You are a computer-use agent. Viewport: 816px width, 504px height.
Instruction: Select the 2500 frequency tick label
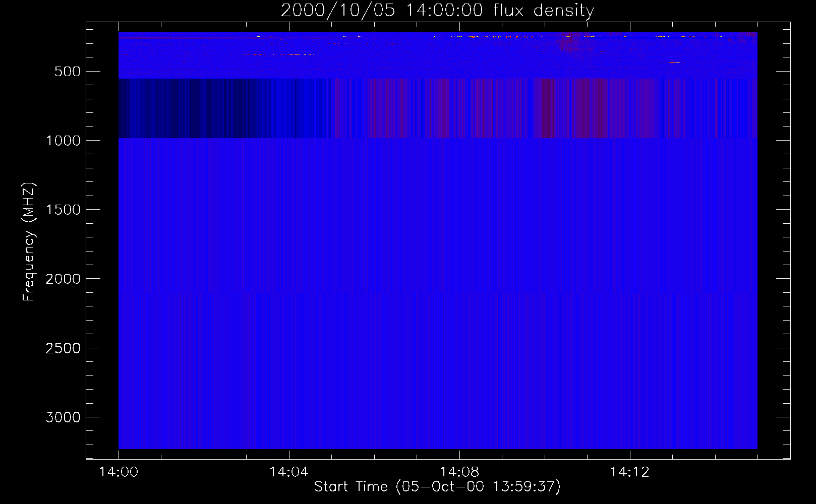64,348
